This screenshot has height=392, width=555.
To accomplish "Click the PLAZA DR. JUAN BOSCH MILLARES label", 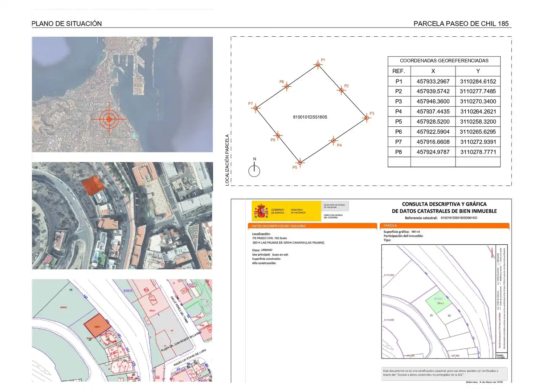I will [x=181, y=341].
